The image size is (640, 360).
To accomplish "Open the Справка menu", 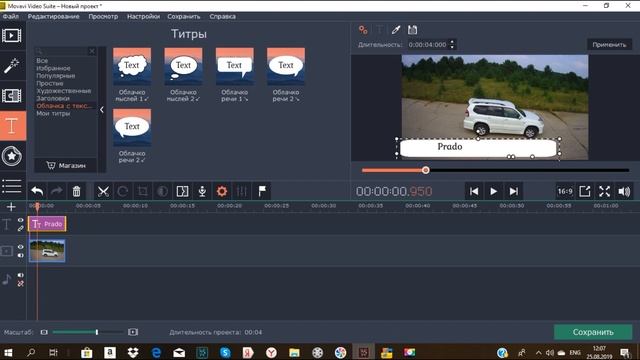I will [x=222, y=16].
